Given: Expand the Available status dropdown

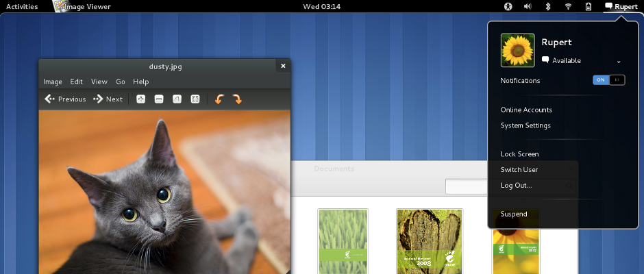Looking at the screenshot, I should click(619, 61).
